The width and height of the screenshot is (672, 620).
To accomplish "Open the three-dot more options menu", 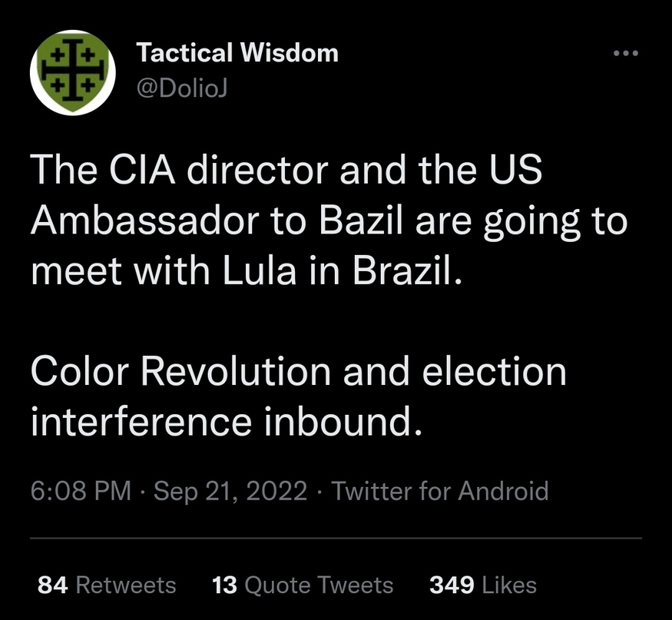I will click(626, 53).
